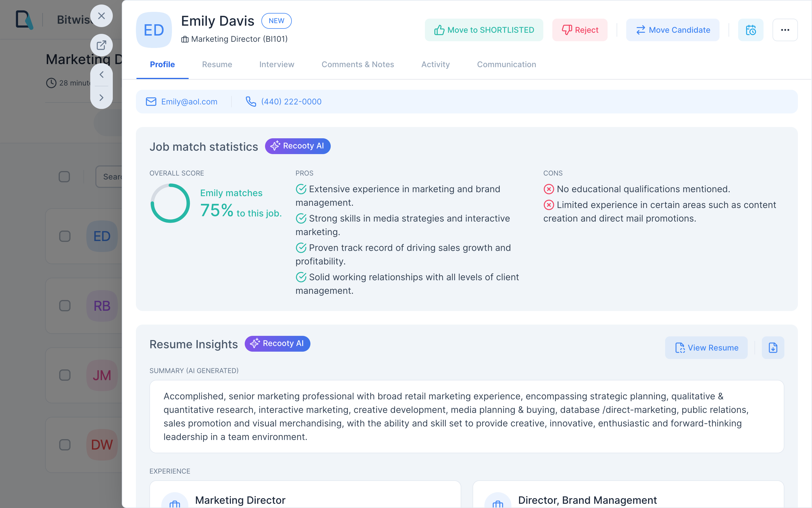Open the Interview tab

pyautogui.click(x=277, y=65)
